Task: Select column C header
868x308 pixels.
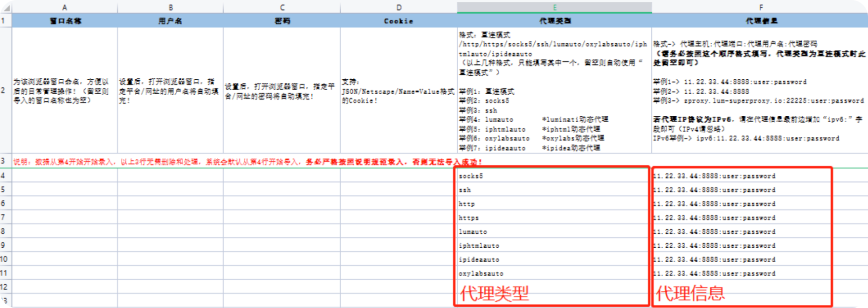Action: click(x=282, y=7)
